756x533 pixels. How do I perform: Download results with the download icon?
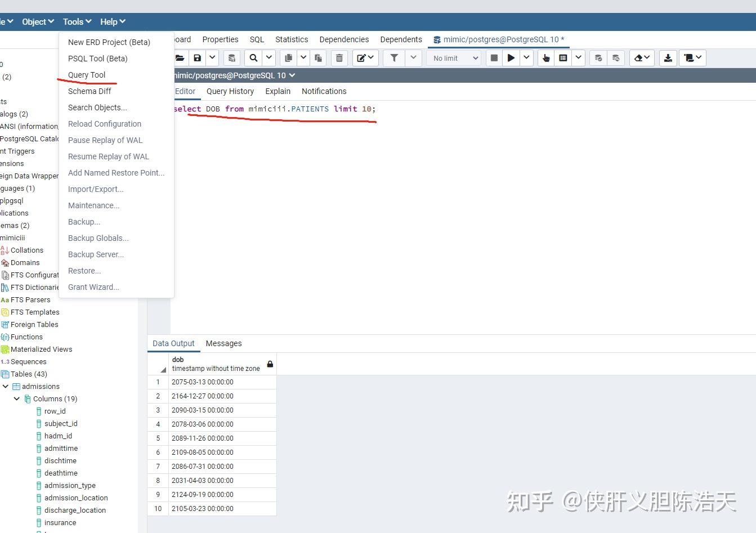668,58
